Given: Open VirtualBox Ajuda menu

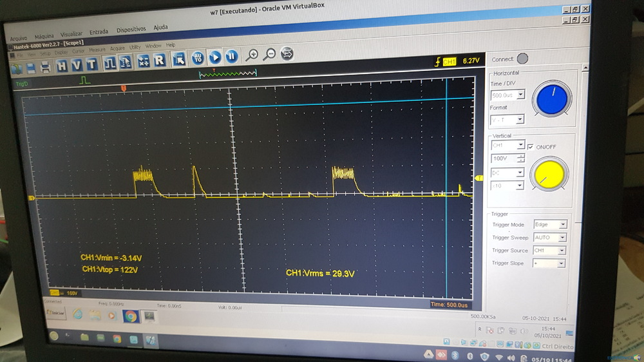Looking at the screenshot, I should point(160,27).
